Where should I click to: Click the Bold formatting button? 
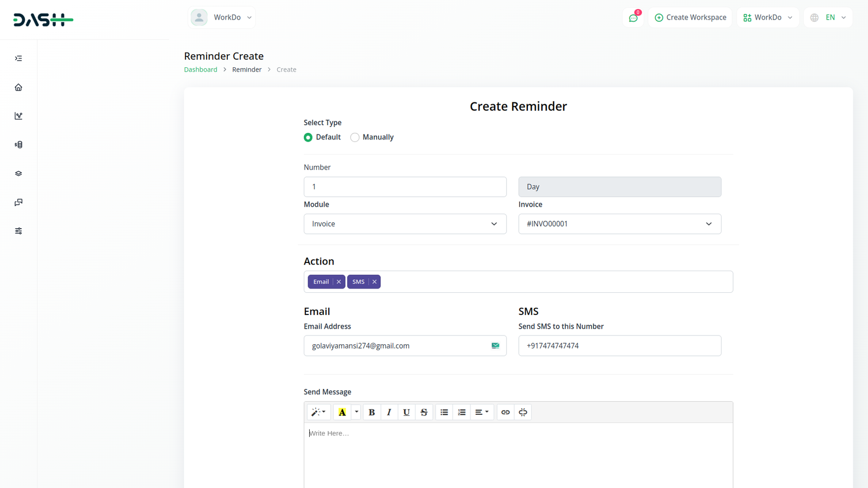pos(372,412)
